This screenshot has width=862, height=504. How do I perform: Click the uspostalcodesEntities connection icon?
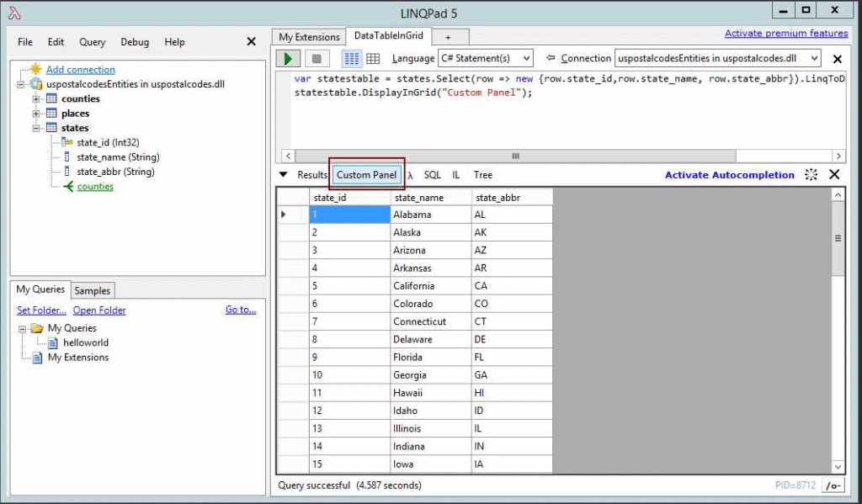tap(36, 84)
